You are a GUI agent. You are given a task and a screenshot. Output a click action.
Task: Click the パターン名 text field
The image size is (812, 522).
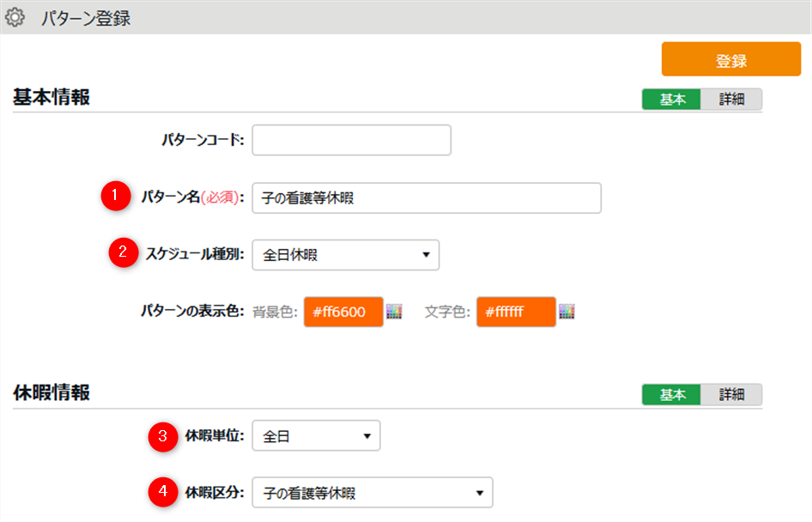pyautogui.click(x=426, y=197)
